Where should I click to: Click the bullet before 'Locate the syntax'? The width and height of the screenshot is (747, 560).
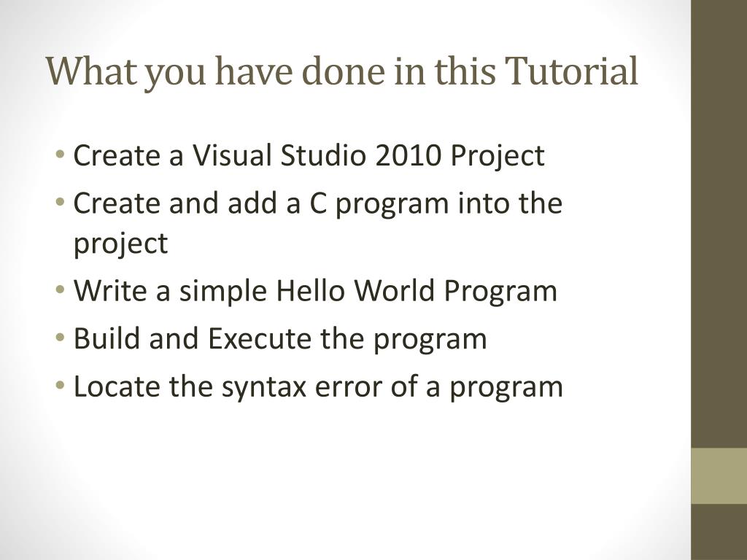60,385
